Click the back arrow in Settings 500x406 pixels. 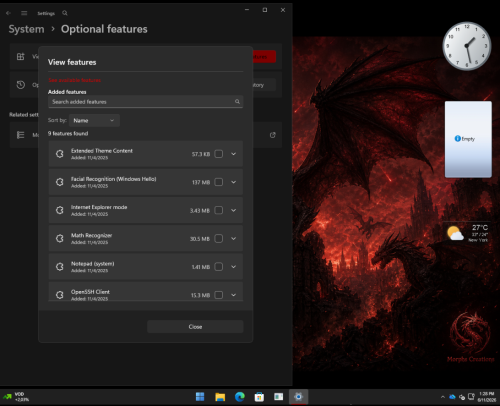point(8,13)
